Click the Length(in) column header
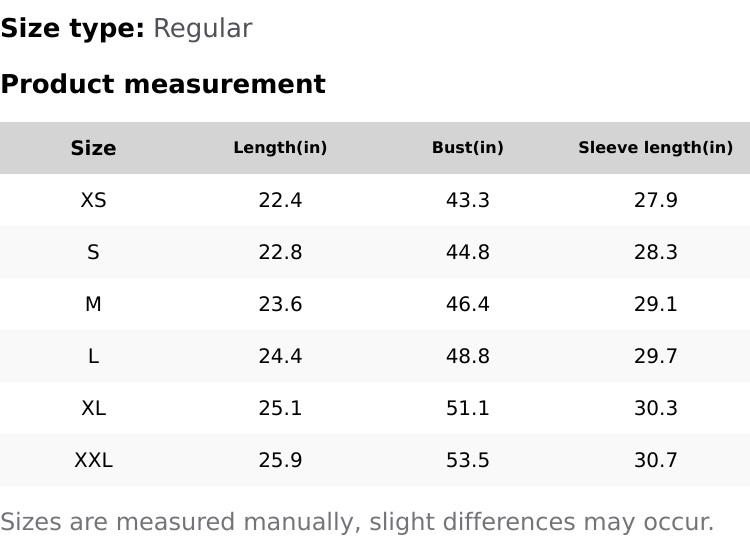 [x=280, y=148]
